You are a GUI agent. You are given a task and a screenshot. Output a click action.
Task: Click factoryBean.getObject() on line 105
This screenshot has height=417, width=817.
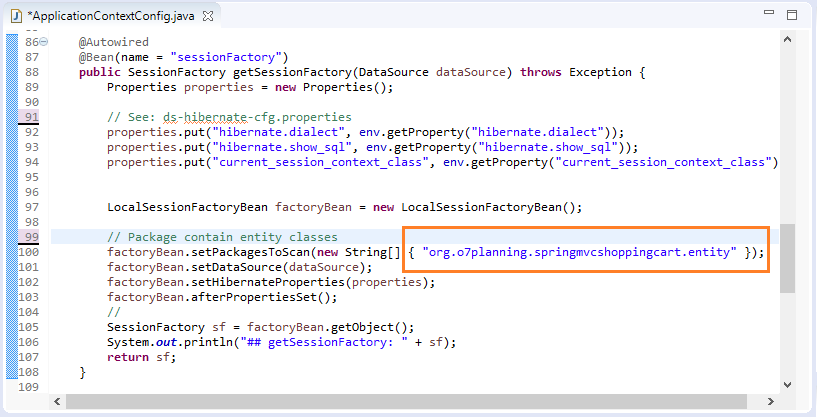pos(327,327)
